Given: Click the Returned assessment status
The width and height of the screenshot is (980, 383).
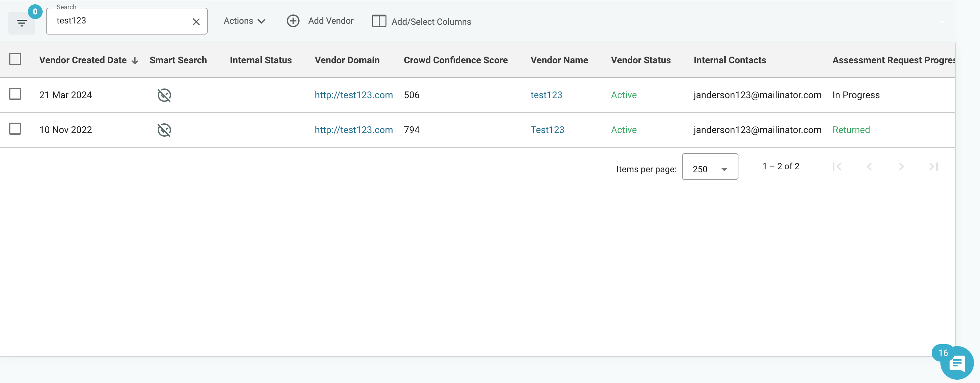Looking at the screenshot, I should 851,130.
